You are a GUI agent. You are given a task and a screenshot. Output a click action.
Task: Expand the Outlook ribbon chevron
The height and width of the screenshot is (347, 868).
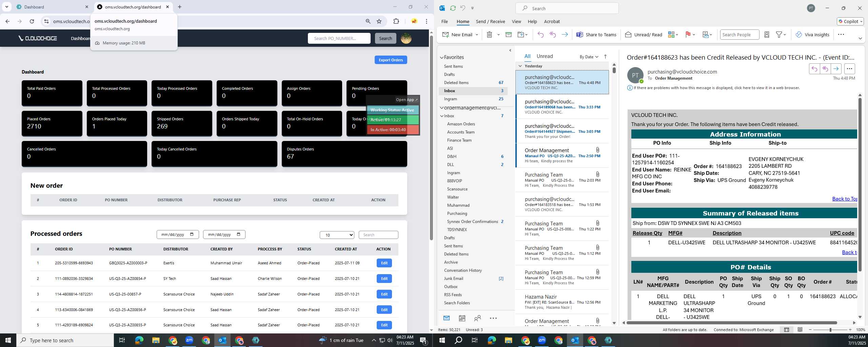click(860, 38)
